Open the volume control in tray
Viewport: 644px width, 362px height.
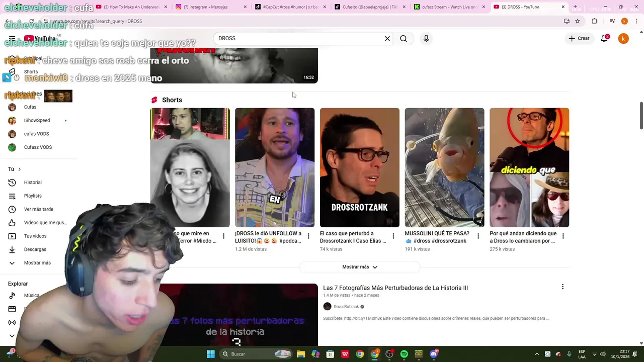point(603,354)
